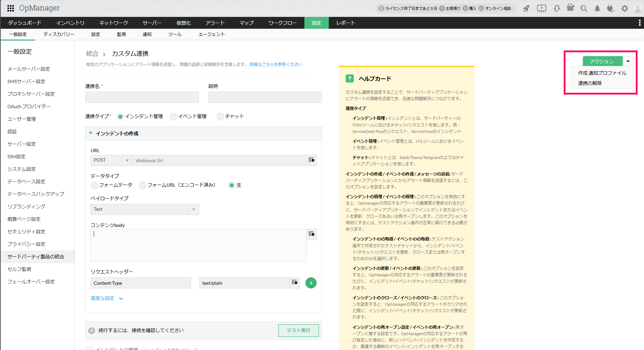The image size is (644, 350).
Task: Click 詳細はこちらを参照ください link
Action: click(x=276, y=64)
